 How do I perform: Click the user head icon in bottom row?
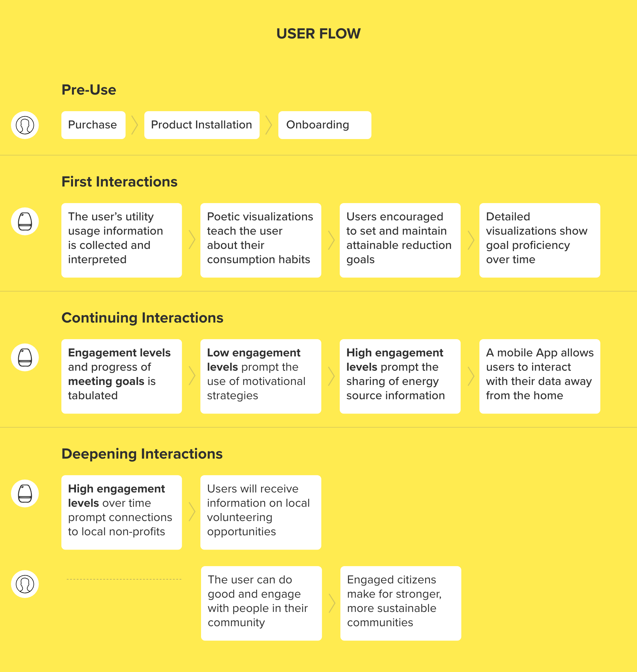[x=25, y=584]
